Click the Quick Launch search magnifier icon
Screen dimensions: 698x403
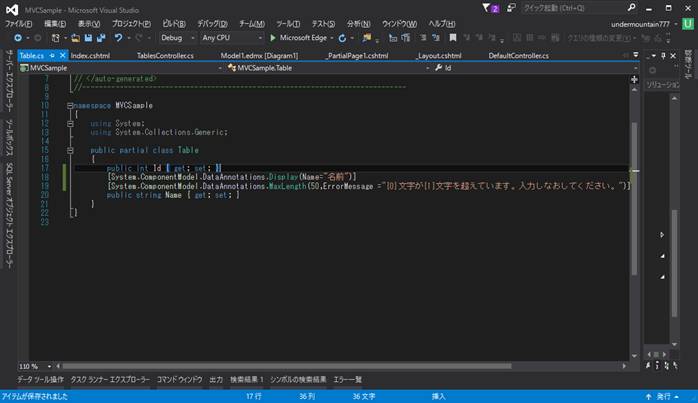[632, 8]
